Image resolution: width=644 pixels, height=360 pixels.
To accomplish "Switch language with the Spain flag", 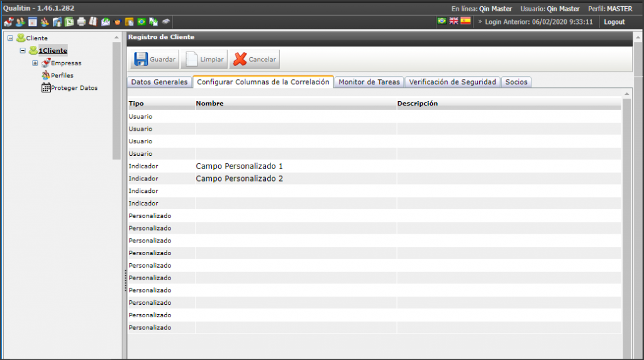I will tap(465, 21).
